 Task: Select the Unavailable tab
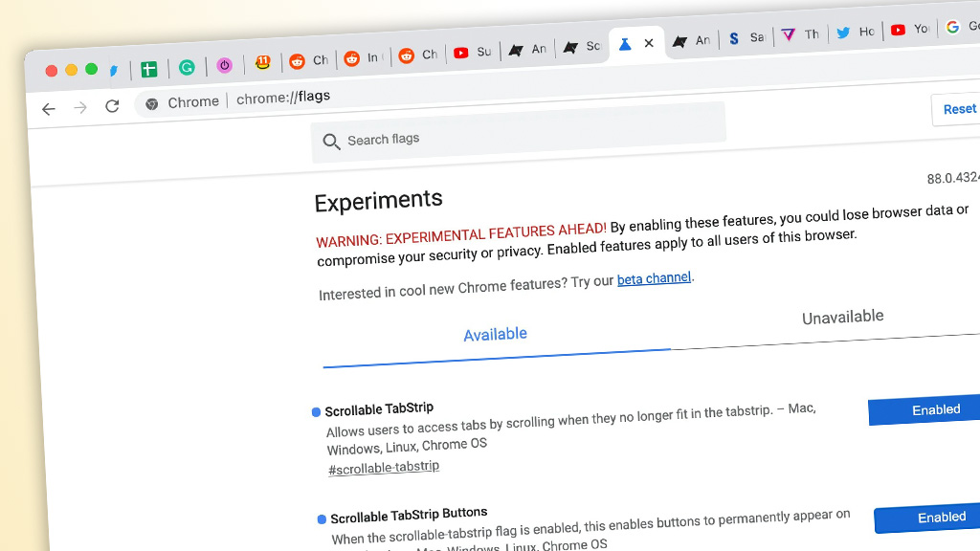(842, 317)
